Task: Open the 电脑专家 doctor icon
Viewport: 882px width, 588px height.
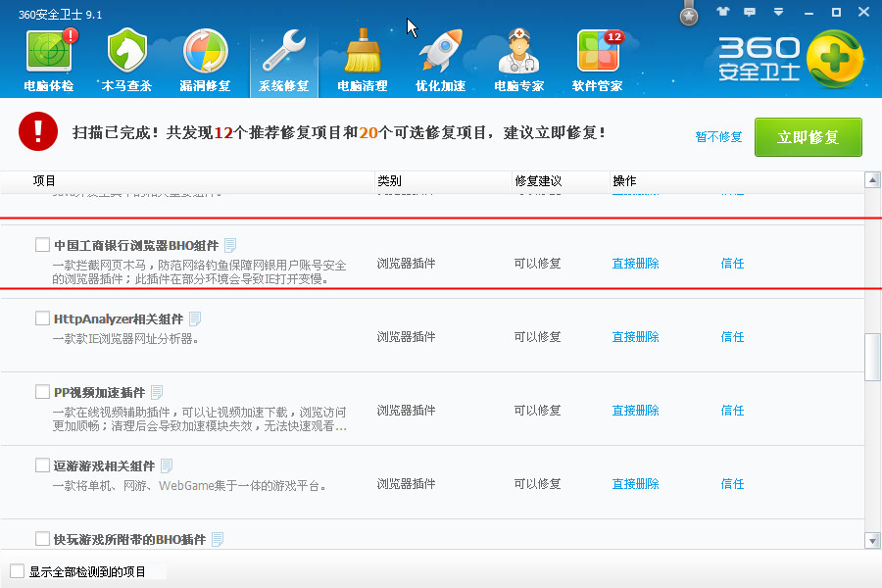Action: [518, 52]
